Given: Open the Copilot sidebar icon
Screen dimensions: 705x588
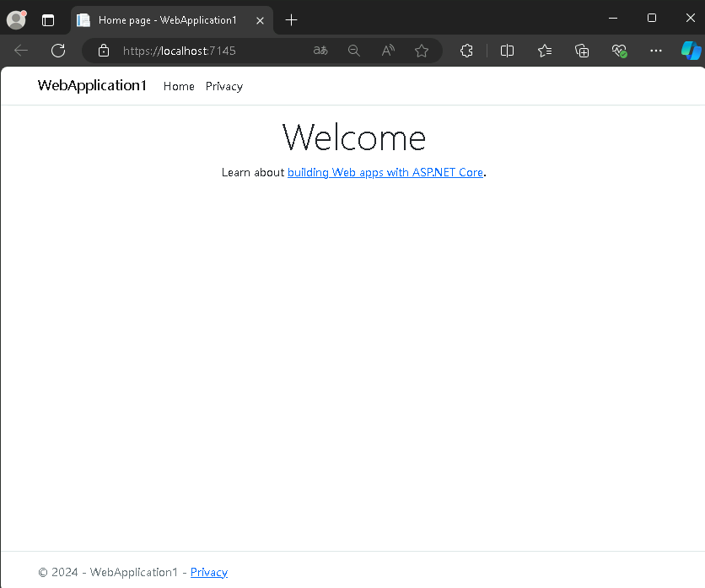Looking at the screenshot, I should (691, 51).
